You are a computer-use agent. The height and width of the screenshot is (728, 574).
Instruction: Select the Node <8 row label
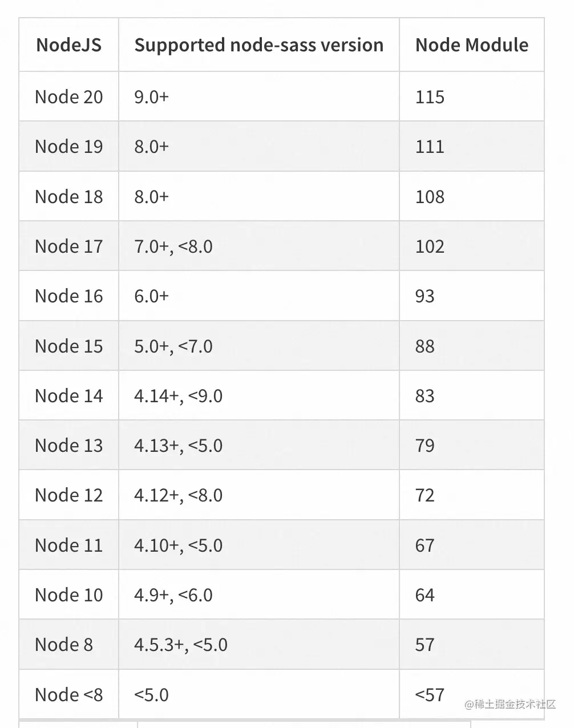pos(69,695)
